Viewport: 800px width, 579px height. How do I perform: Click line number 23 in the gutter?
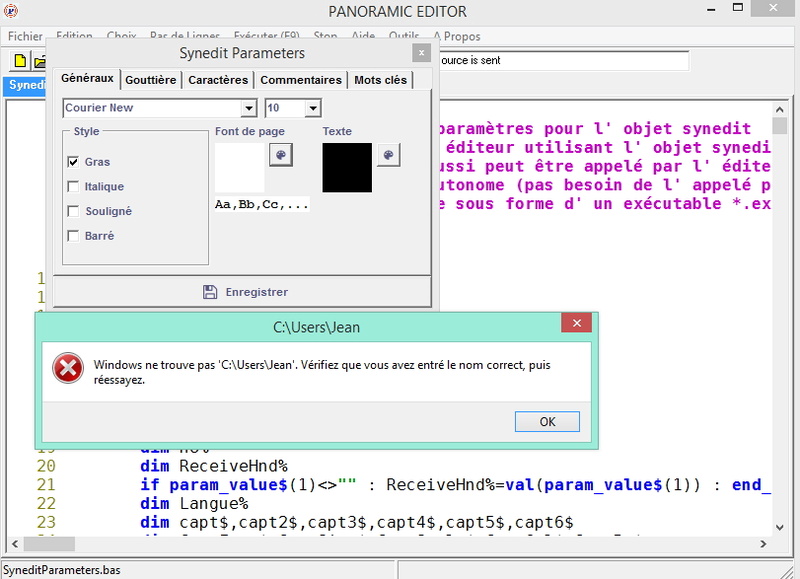pyautogui.click(x=46, y=522)
